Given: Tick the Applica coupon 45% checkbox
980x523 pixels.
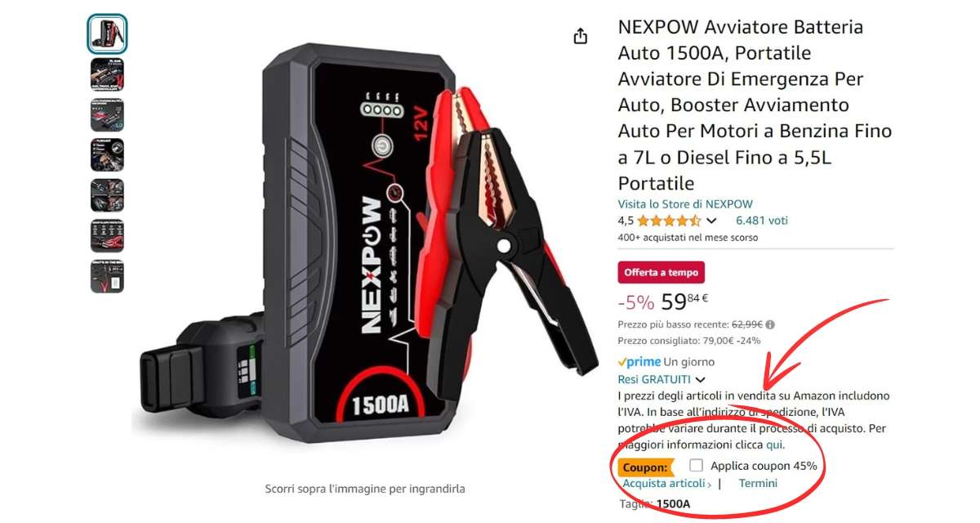Looking at the screenshot, I should tap(696, 465).
